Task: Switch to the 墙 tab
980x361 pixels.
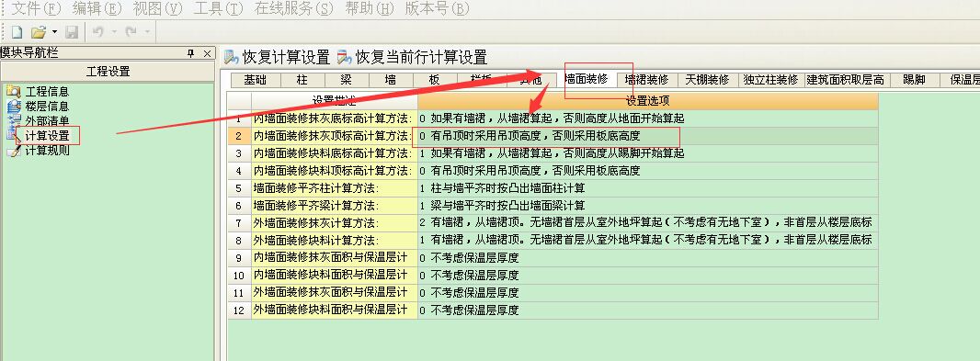Action: pyautogui.click(x=391, y=80)
